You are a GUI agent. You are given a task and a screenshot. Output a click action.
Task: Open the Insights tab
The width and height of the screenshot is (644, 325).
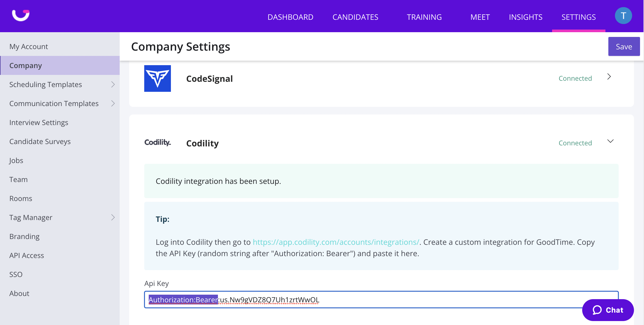525,17
